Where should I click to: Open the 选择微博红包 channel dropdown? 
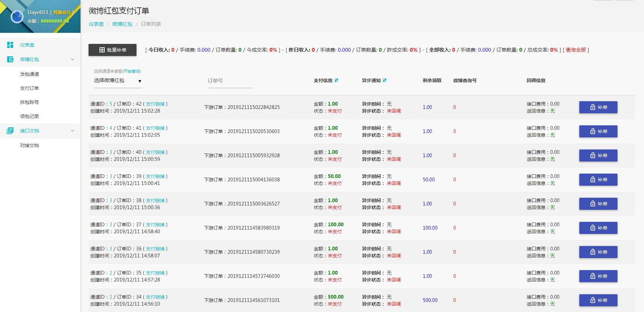118,81
